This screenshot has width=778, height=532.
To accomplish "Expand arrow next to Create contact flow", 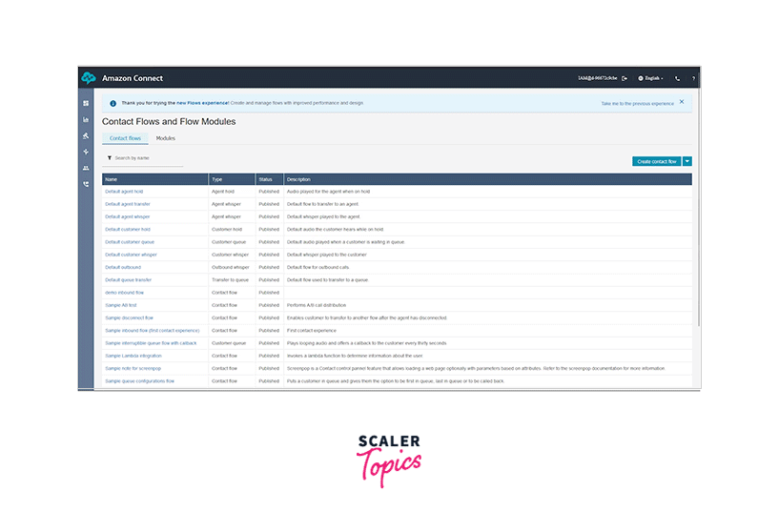I will pos(687,161).
